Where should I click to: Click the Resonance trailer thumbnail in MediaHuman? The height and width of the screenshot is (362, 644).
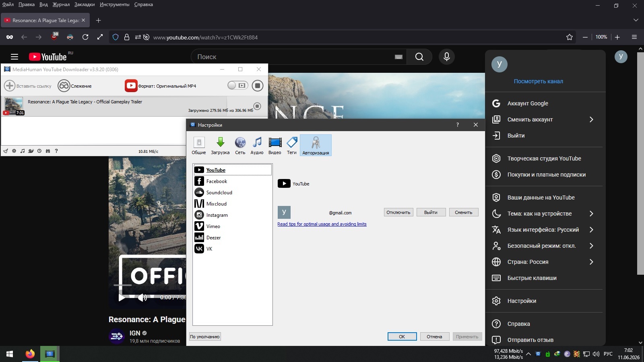[14, 106]
